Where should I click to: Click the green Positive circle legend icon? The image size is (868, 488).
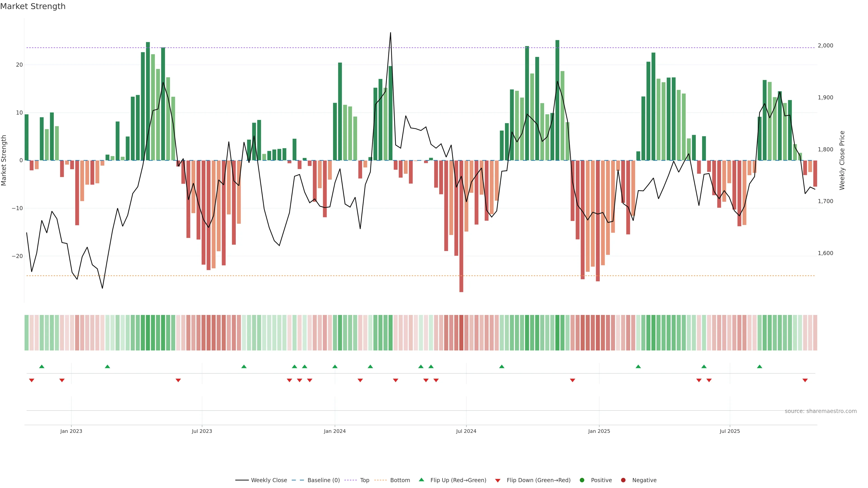pyautogui.click(x=582, y=480)
